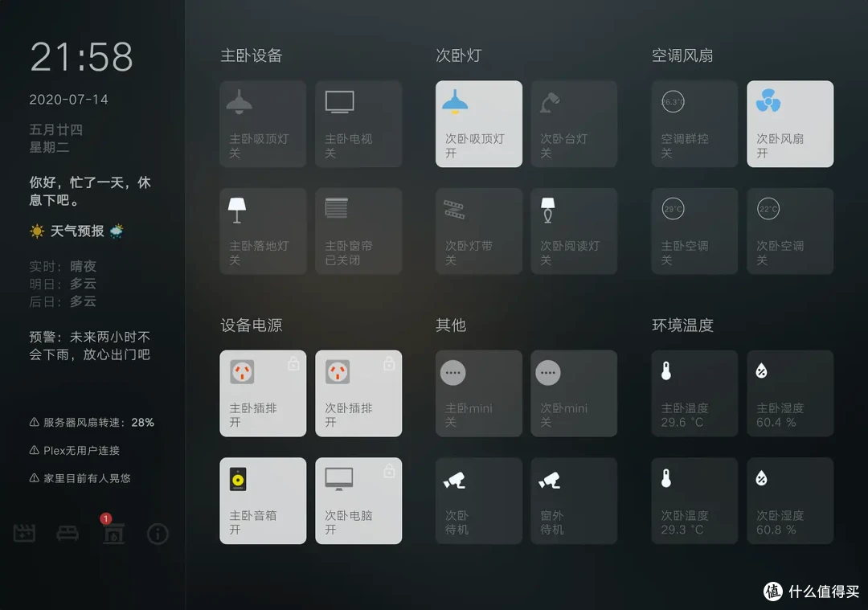Turn off the 次卧电脑 computer tile
Screen dimensions: 868x610
358,501
